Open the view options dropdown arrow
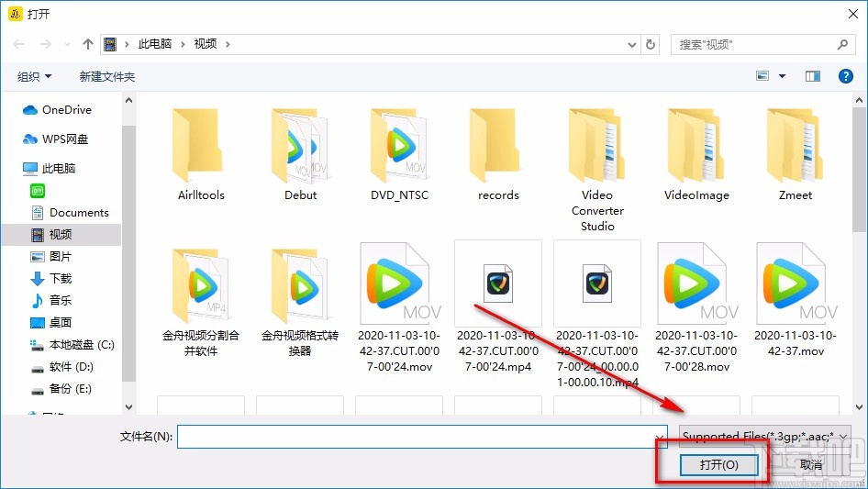 782,76
